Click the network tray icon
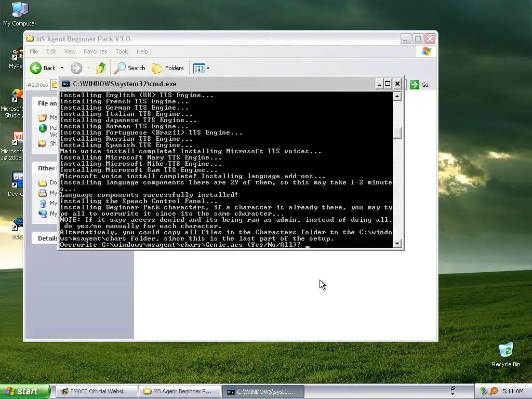532x399 pixels. pos(484,391)
